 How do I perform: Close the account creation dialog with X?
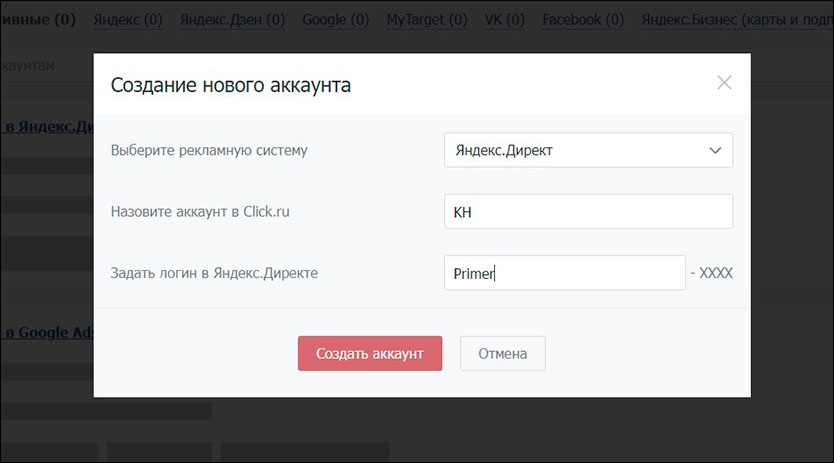click(x=724, y=82)
